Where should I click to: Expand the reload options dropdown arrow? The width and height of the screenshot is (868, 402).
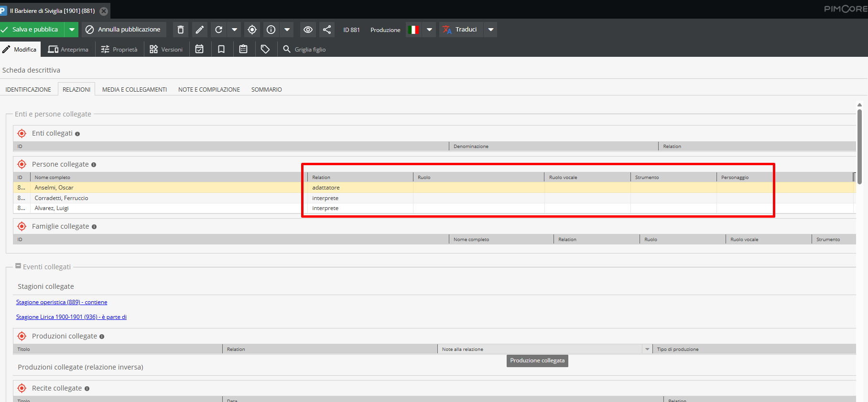[234, 30]
